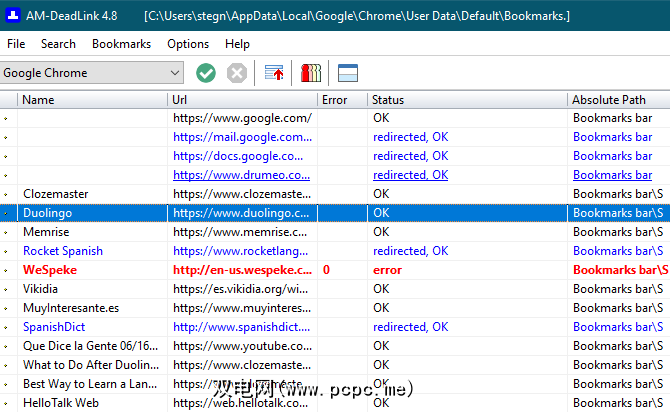Click the colored books toolbar icon
The height and width of the screenshot is (412, 670).
[311, 73]
